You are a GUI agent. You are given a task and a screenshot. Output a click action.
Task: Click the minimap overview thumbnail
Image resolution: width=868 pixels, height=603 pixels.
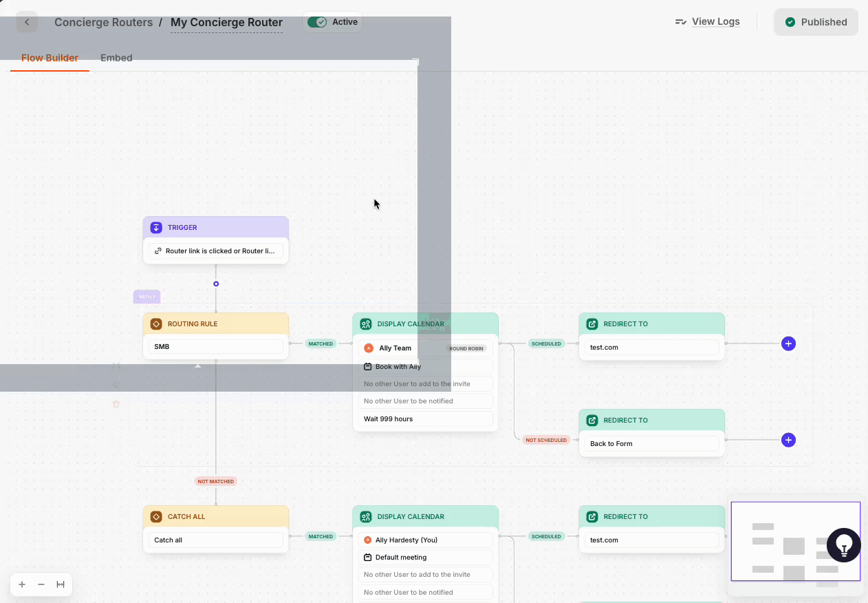tap(794, 541)
